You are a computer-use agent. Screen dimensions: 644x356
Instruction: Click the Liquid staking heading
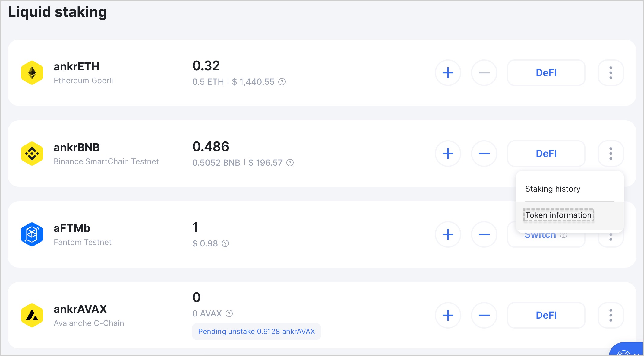tap(57, 12)
